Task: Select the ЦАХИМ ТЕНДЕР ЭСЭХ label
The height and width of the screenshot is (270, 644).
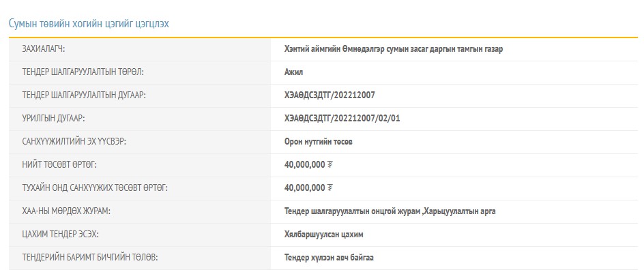Action: 60,235
